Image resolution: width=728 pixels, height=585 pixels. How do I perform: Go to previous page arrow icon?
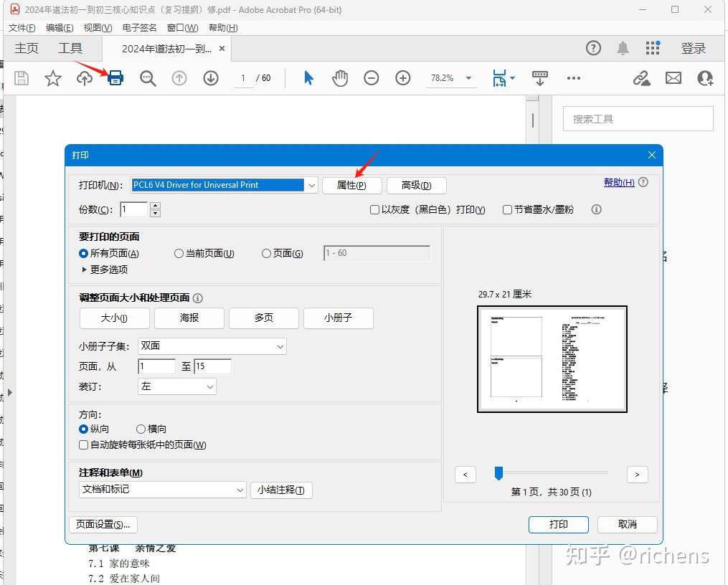coord(179,78)
